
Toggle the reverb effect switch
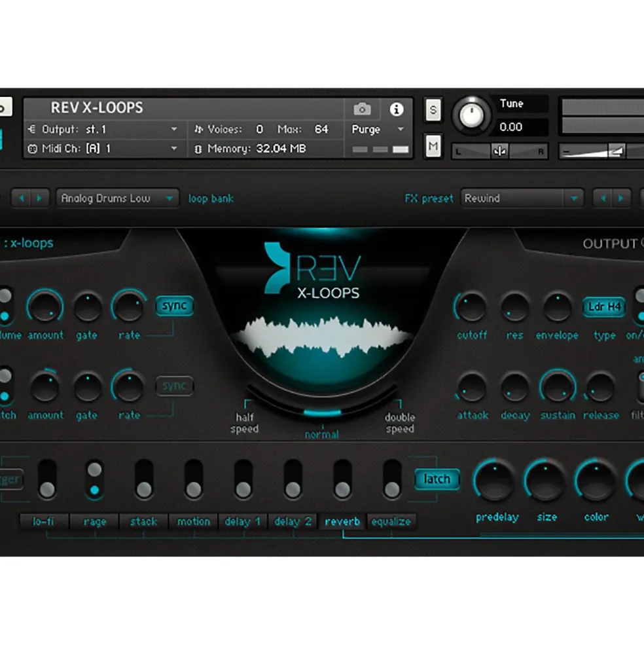click(x=342, y=479)
